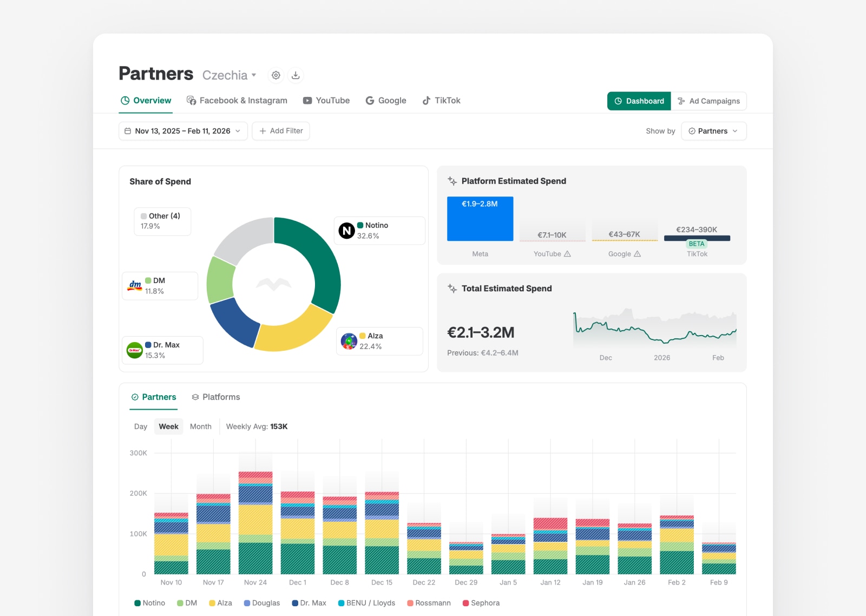Click the €43–67K Google spend value
Image resolution: width=866 pixels, height=616 pixels.
click(x=625, y=234)
